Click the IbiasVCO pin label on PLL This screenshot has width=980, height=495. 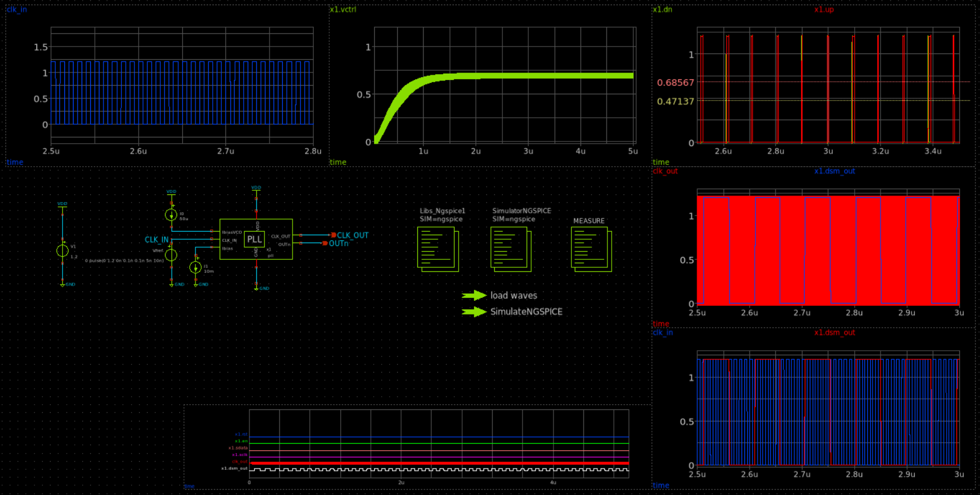(x=232, y=233)
